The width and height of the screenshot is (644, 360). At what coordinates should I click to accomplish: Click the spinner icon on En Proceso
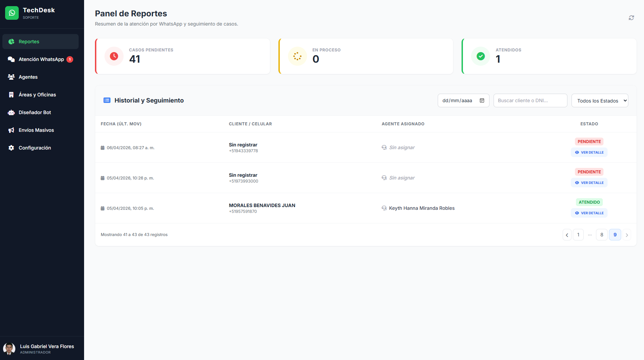click(297, 56)
